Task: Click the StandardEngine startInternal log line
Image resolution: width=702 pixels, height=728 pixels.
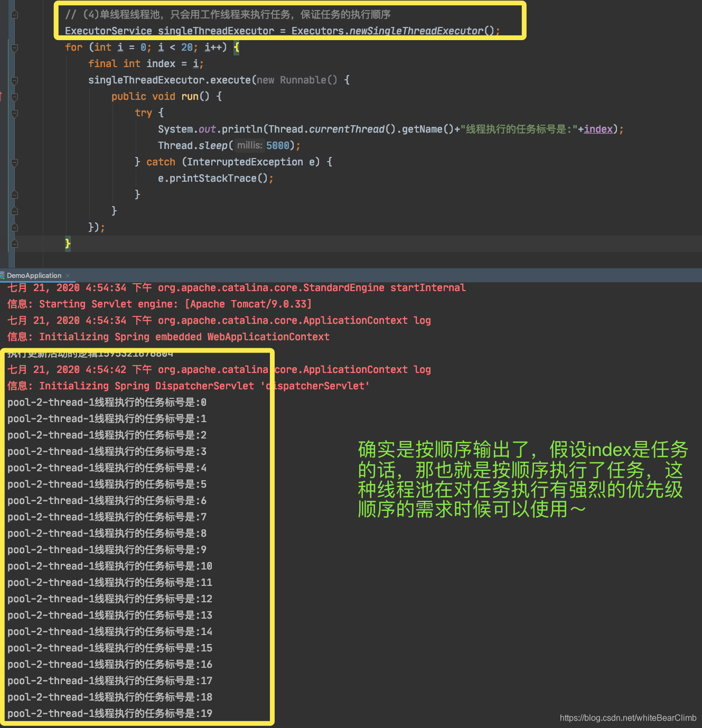Action: 237,288
